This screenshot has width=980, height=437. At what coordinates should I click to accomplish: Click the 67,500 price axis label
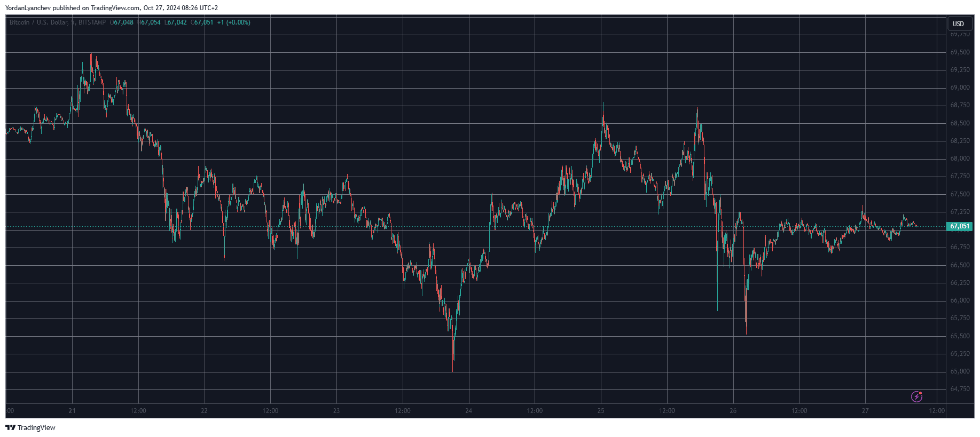(960, 194)
